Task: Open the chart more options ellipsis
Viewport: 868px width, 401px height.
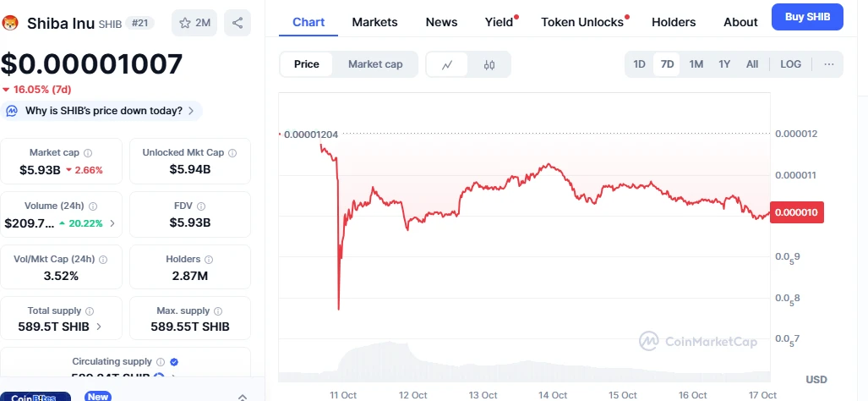Action: click(828, 64)
